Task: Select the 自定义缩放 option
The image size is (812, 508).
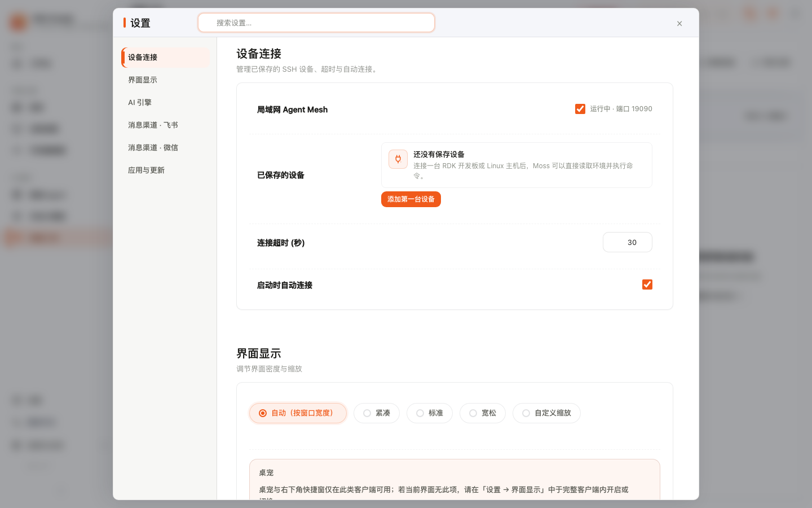Action: 546,413
